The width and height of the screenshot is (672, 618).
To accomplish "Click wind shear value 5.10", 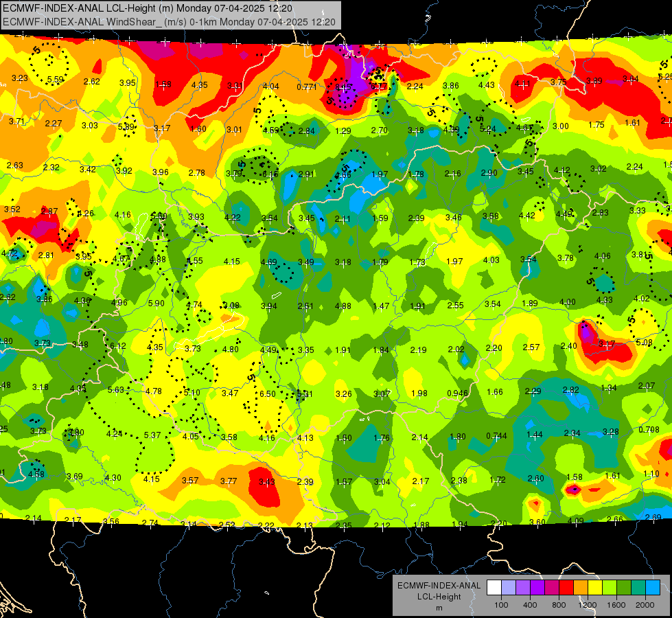I will [x=192, y=392].
